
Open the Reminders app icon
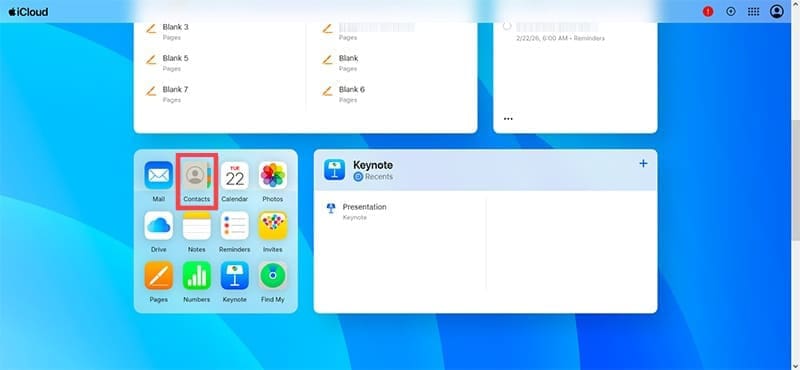point(235,226)
